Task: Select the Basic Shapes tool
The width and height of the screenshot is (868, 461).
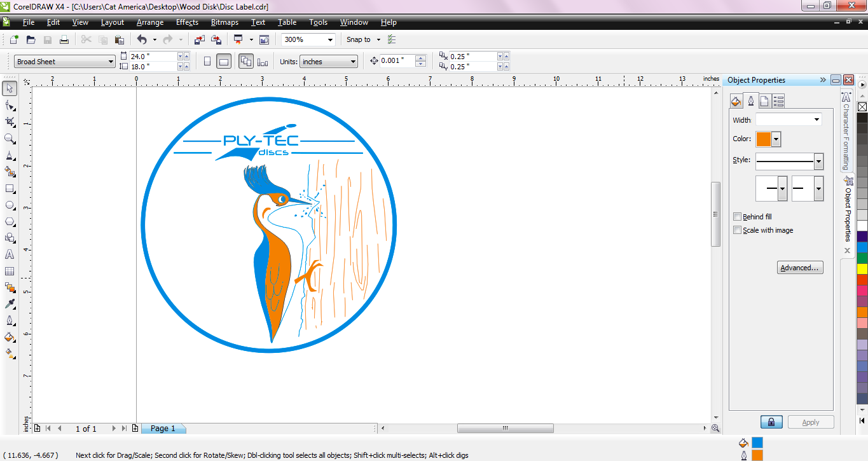Action: tap(10, 238)
